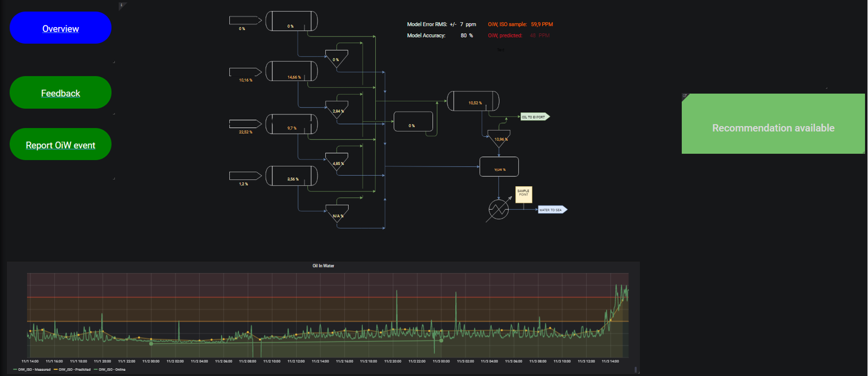Screen dimensions: 868x376
Task: Click the separator vessel showing 9,7 %
Action: 292,124
